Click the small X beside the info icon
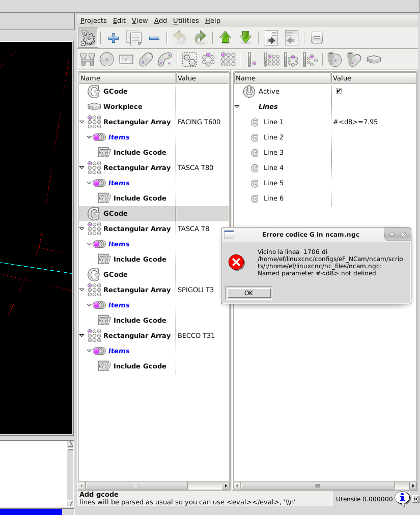Image resolution: width=420 pixels, height=515 pixels. (416, 499)
